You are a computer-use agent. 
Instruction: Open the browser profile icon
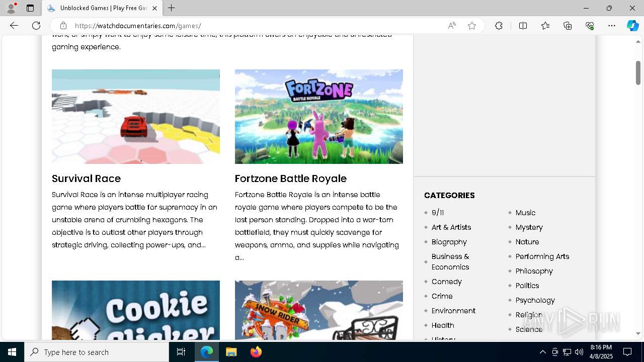11,8
